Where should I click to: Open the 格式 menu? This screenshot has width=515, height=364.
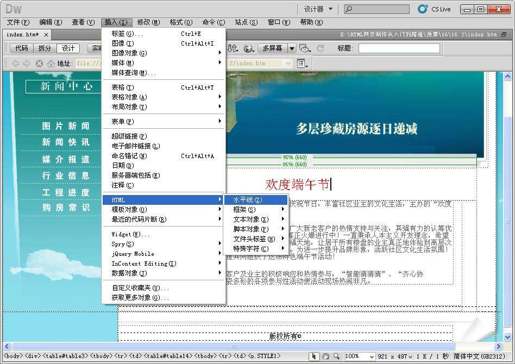[181, 22]
